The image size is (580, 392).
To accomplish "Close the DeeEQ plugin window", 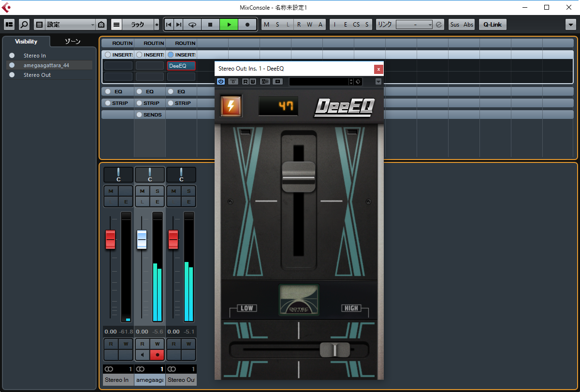I will coord(378,69).
